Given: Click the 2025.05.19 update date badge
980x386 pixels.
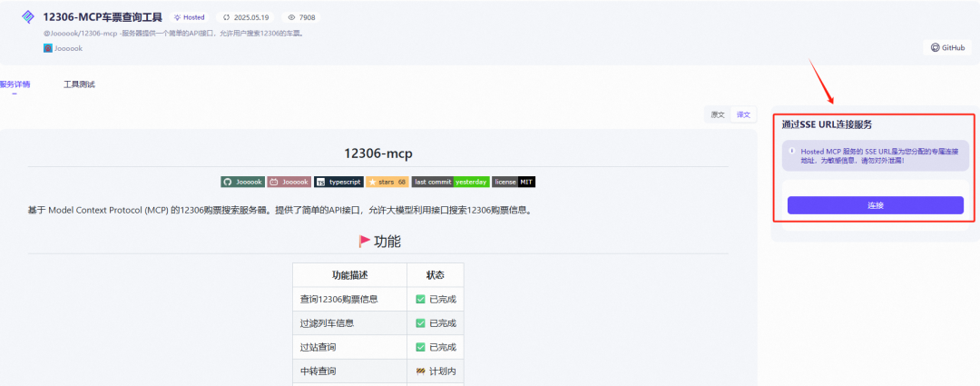Looking at the screenshot, I should [245, 17].
